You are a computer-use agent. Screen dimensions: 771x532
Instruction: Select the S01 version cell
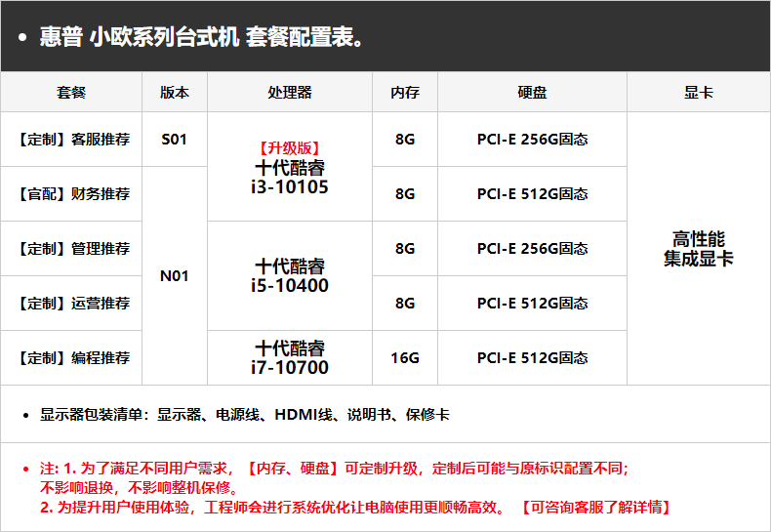coord(175,140)
